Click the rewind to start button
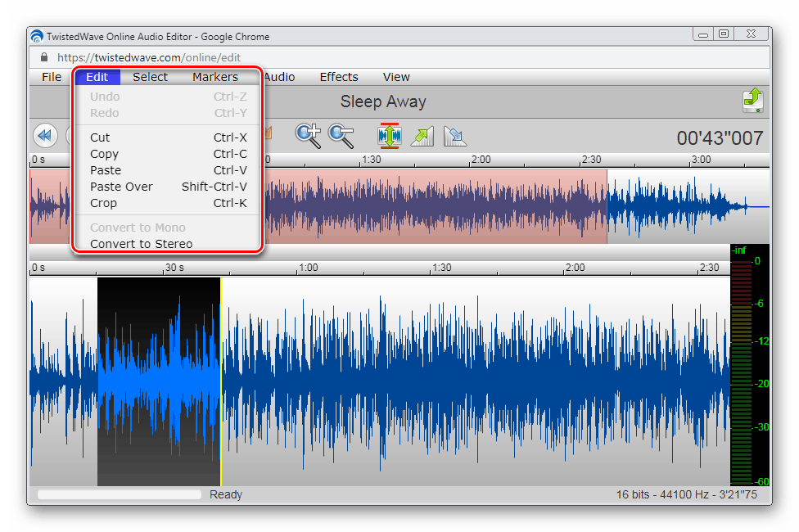This screenshot has height=532, width=799. pyautogui.click(x=44, y=136)
